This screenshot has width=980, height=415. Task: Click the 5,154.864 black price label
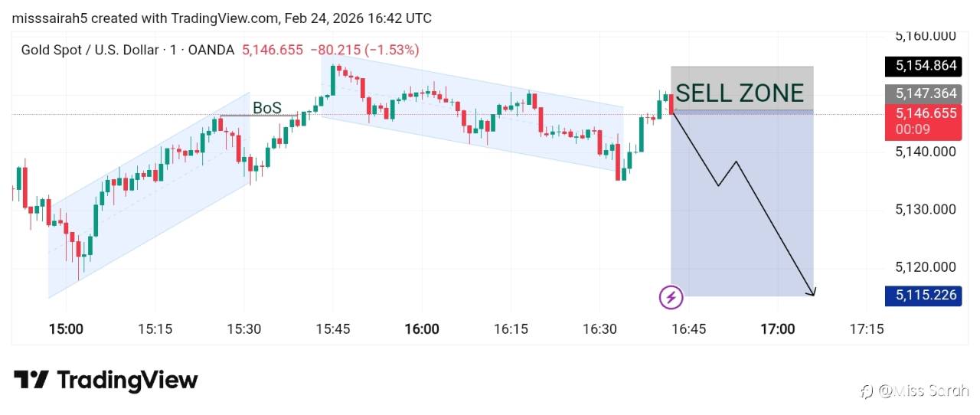click(923, 66)
